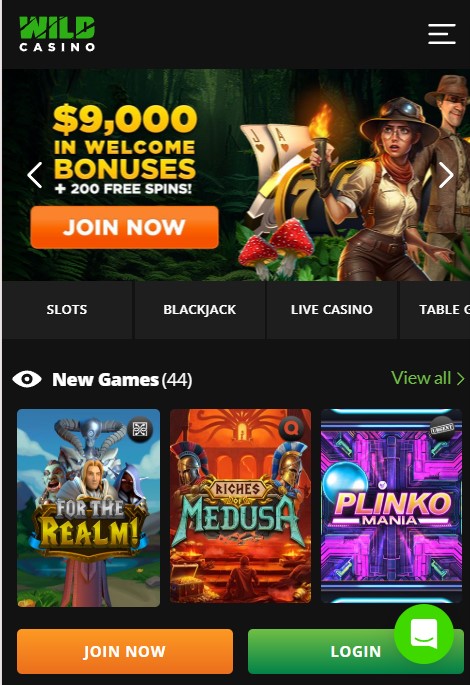This screenshot has width=470, height=685.
Task: Click the provider badge on Plinko Mania
Action: click(x=442, y=428)
